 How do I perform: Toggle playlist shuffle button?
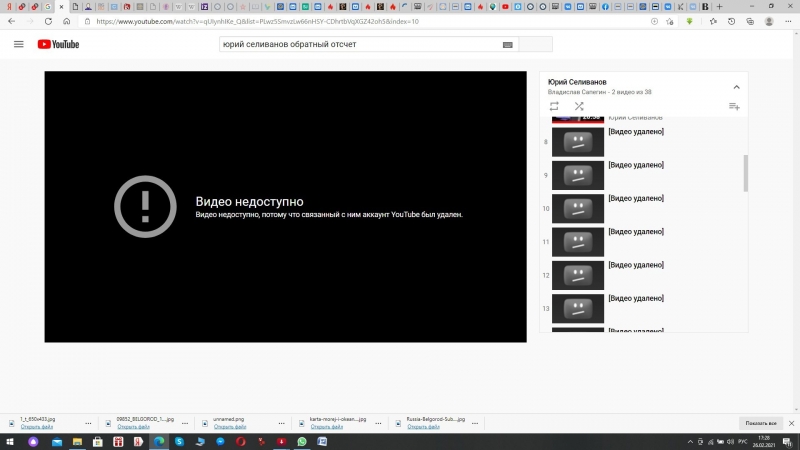click(x=579, y=106)
